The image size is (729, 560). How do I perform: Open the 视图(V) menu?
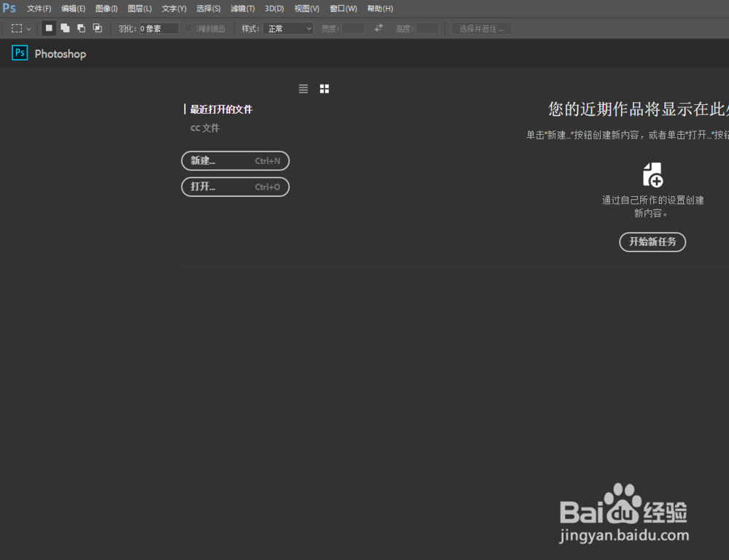[307, 8]
